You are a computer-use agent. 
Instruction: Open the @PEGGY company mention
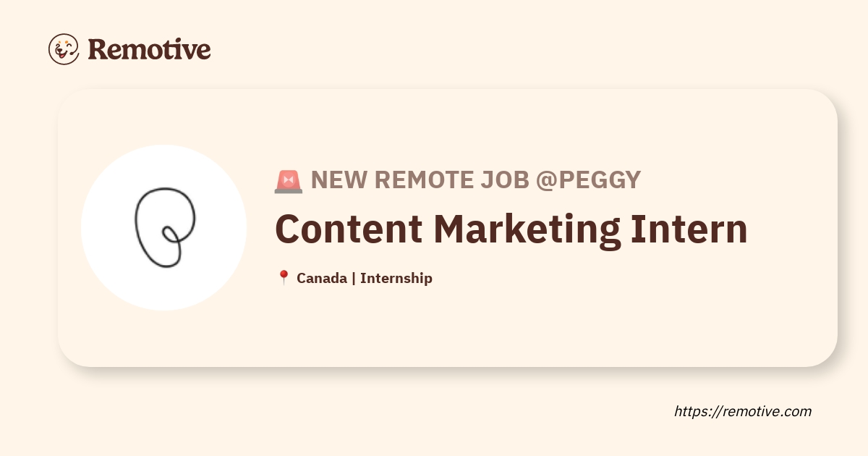(x=588, y=180)
